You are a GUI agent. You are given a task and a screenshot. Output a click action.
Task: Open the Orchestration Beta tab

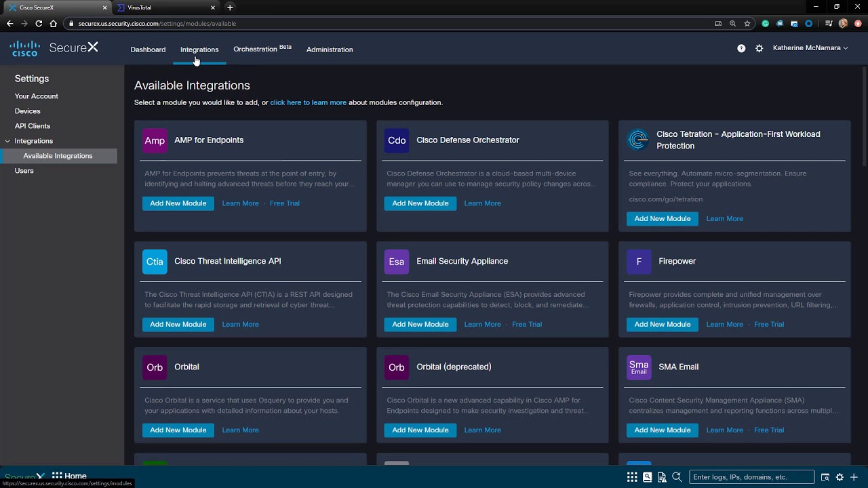click(262, 49)
